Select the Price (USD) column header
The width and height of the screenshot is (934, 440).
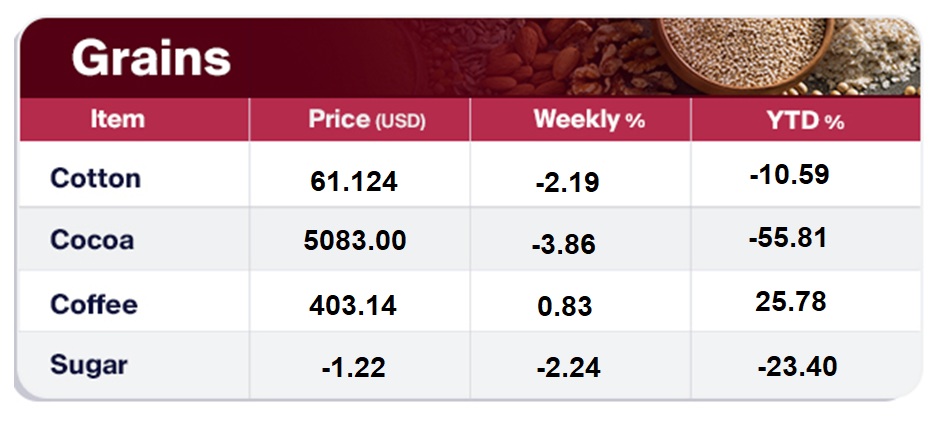tap(366, 121)
